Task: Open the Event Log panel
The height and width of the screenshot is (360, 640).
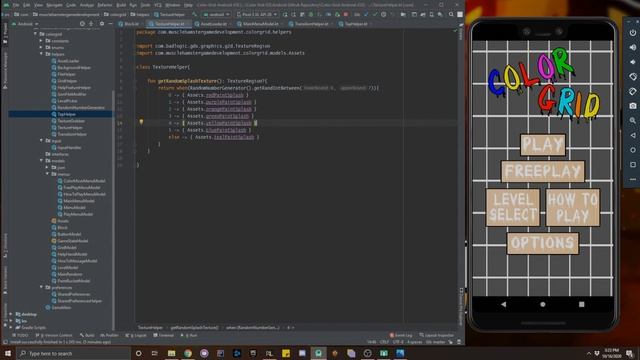Action: coord(401,335)
